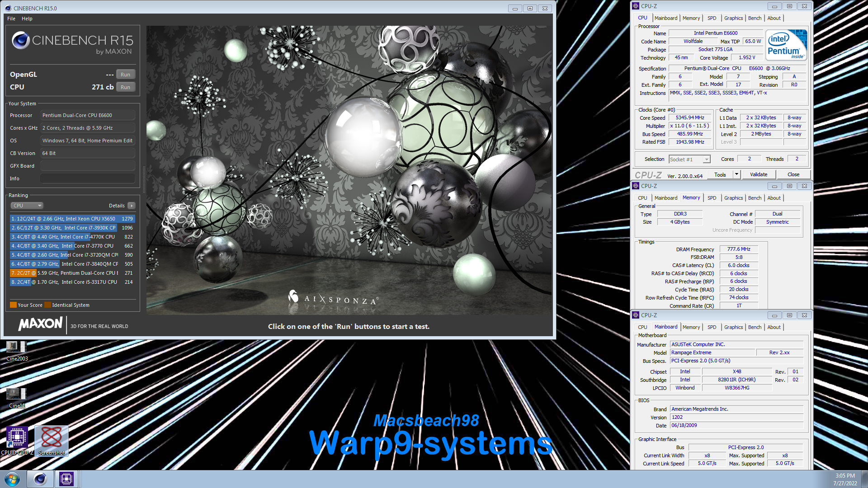Run the OpenGL benchmark

click(126, 75)
